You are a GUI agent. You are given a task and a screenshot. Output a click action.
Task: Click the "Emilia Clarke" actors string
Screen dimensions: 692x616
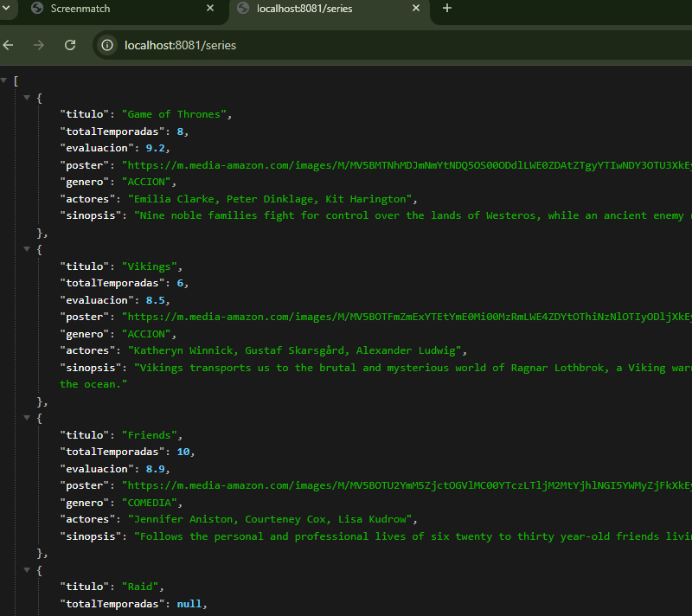pyautogui.click(x=270, y=199)
